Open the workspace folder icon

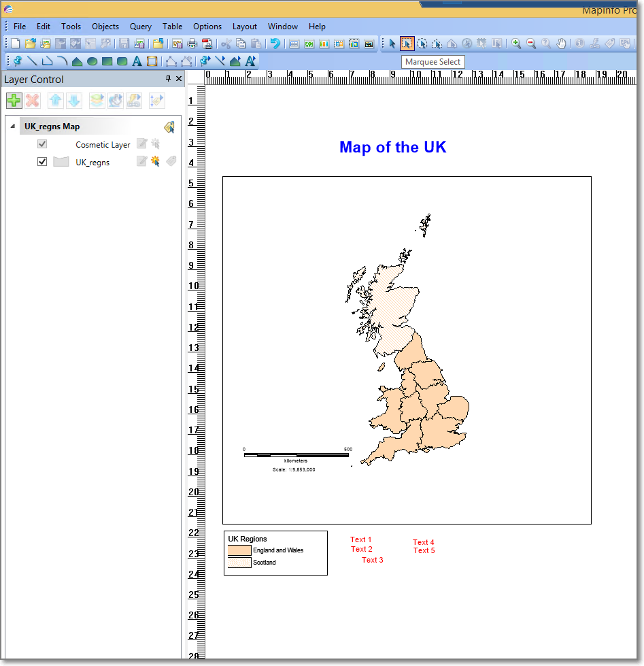[46, 44]
